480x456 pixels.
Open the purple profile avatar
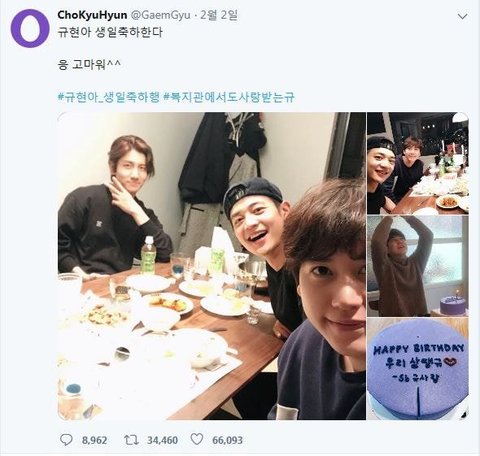(x=30, y=28)
